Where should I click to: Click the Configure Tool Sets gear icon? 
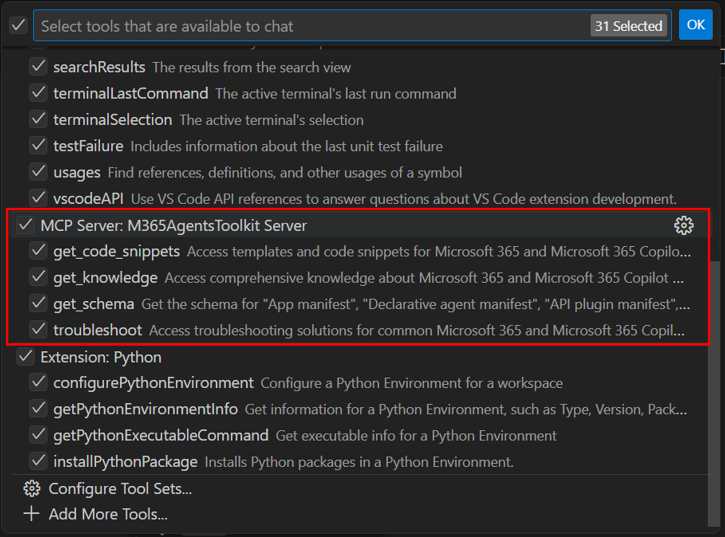point(32,488)
